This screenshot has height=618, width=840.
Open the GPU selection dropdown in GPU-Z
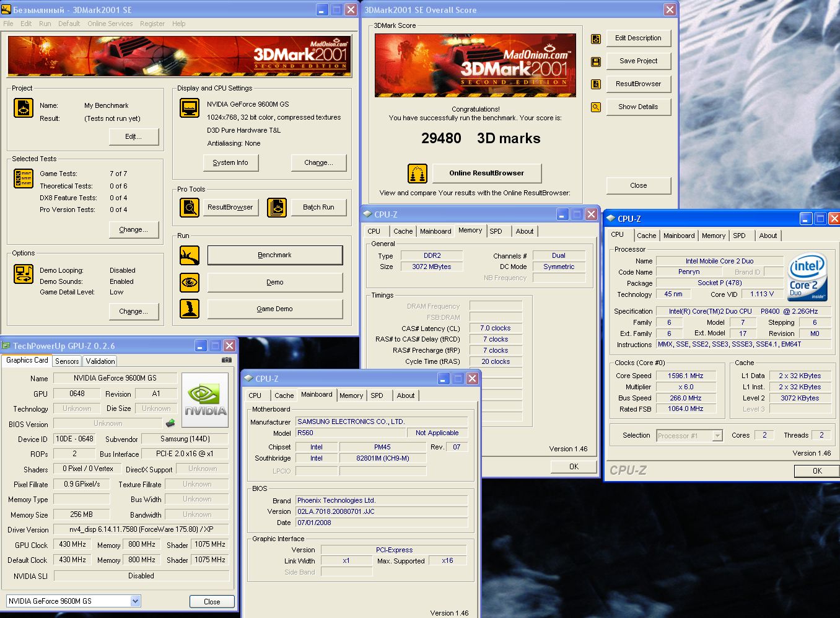click(x=136, y=601)
